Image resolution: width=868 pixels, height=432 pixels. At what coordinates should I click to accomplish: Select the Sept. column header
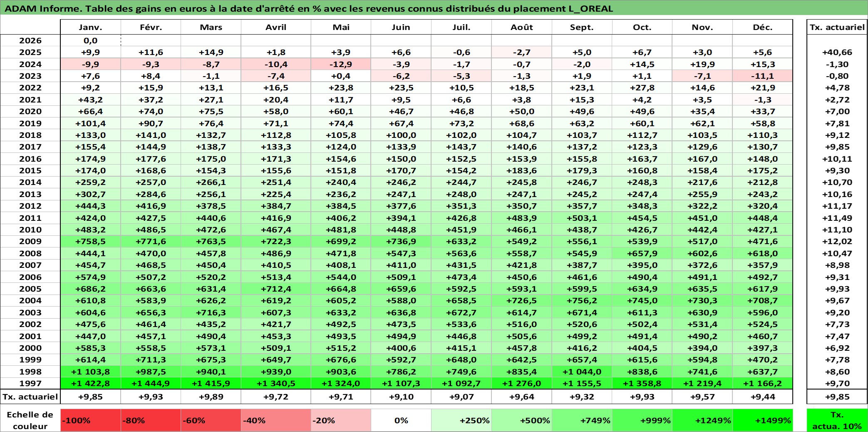tap(582, 27)
